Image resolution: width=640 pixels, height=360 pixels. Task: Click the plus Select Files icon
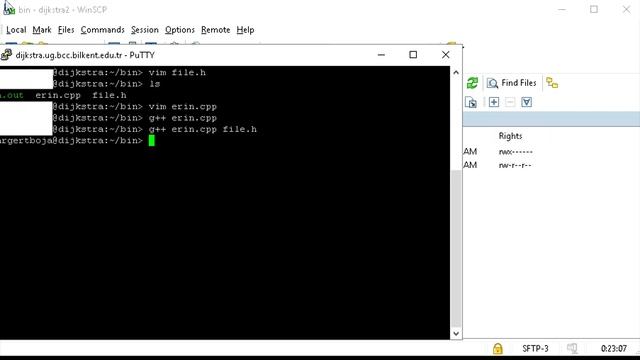pos(494,102)
